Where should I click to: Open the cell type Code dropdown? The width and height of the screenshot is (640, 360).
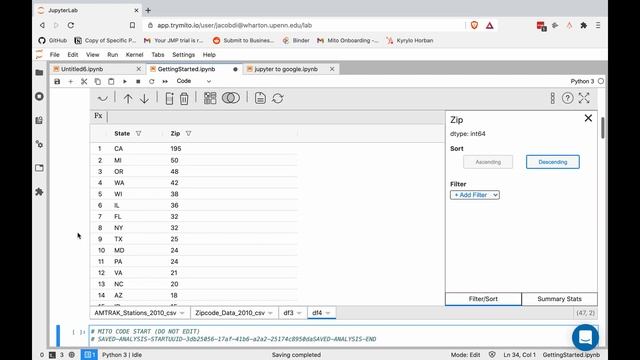coord(193,81)
